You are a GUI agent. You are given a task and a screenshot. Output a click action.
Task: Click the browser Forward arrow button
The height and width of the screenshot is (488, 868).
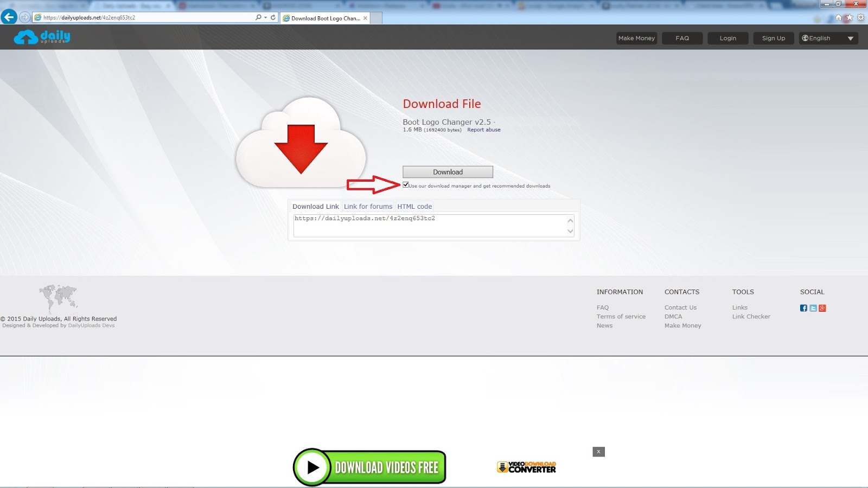[x=24, y=17]
